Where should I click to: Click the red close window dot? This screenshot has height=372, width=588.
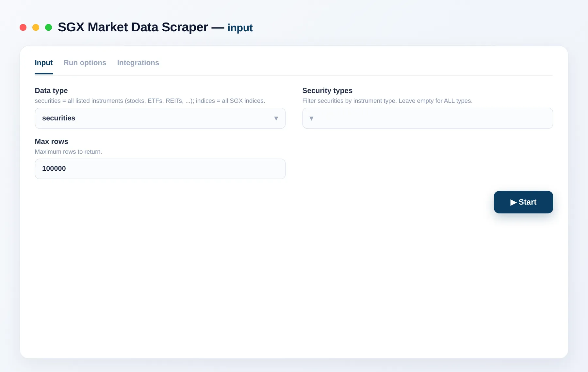23,27
